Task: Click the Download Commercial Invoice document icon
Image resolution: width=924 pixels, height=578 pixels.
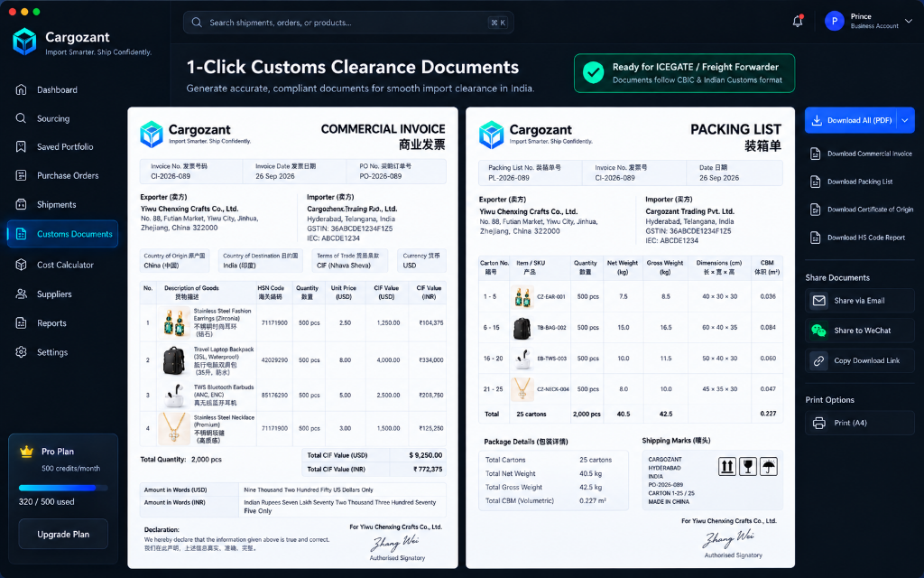Action: 816,154
